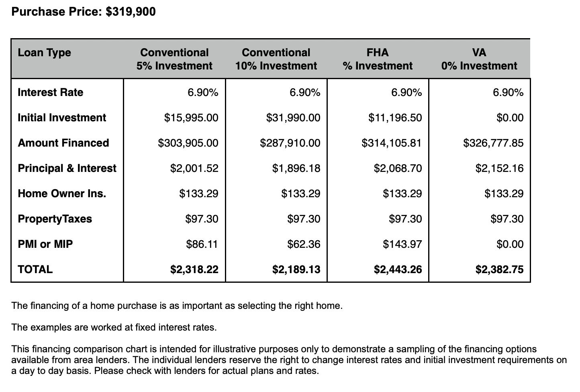Click the $143.97 FHA MIP value

coord(402,244)
